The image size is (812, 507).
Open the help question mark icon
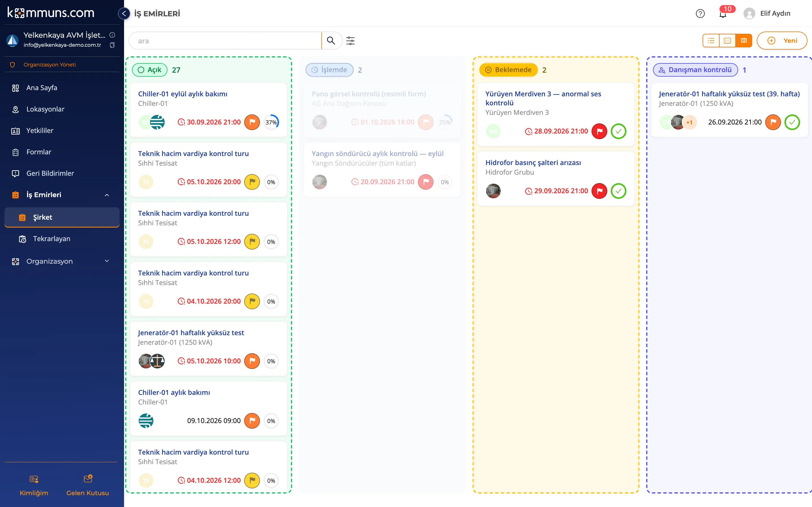(x=700, y=14)
